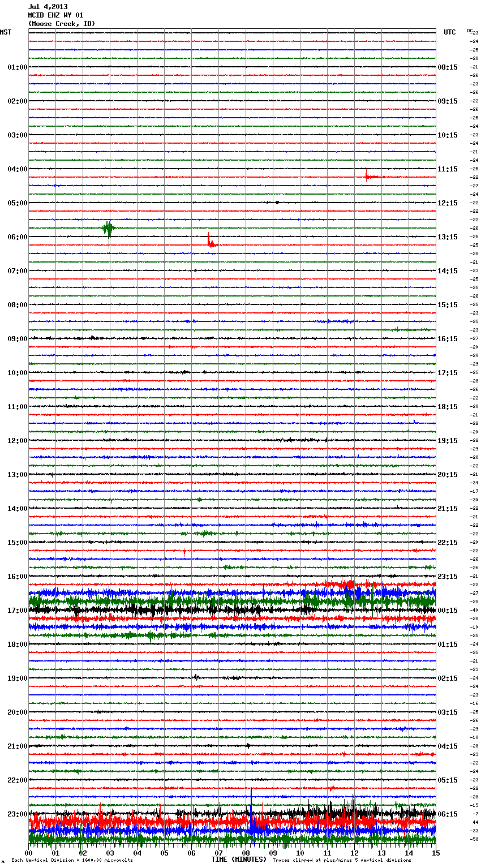Select the 10:00 MST time label

click(18, 372)
